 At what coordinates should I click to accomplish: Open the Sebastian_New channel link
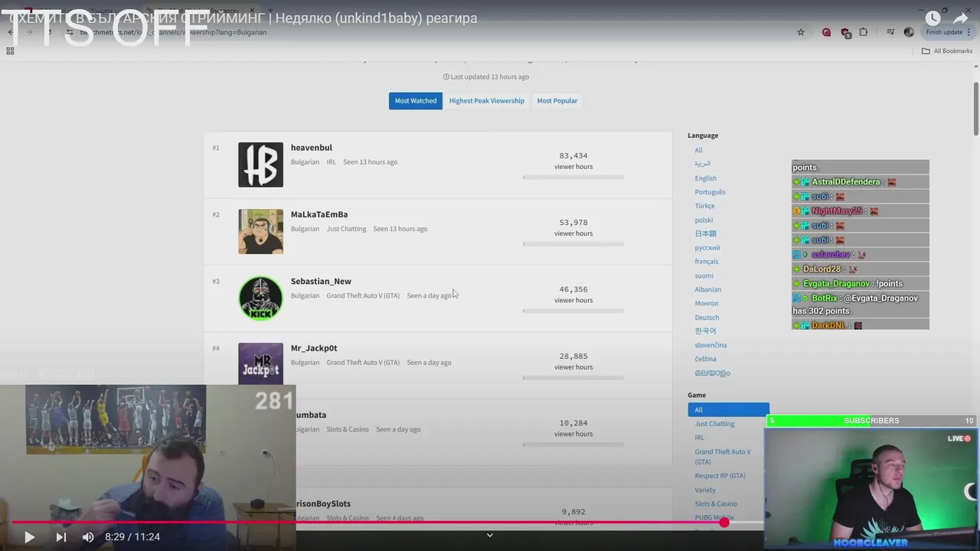[321, 282]
